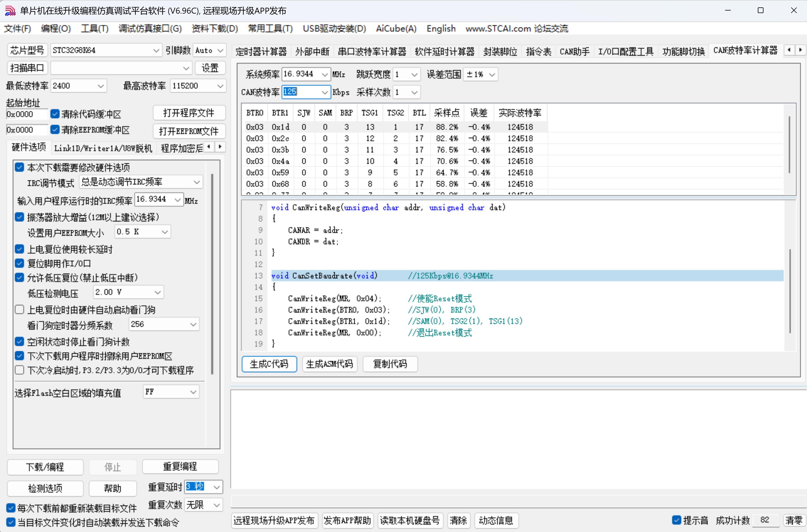Viewport: 807px width, 532px height.
Task: Uncheck 振荡器放大增益 option
Action: point(19,217)
